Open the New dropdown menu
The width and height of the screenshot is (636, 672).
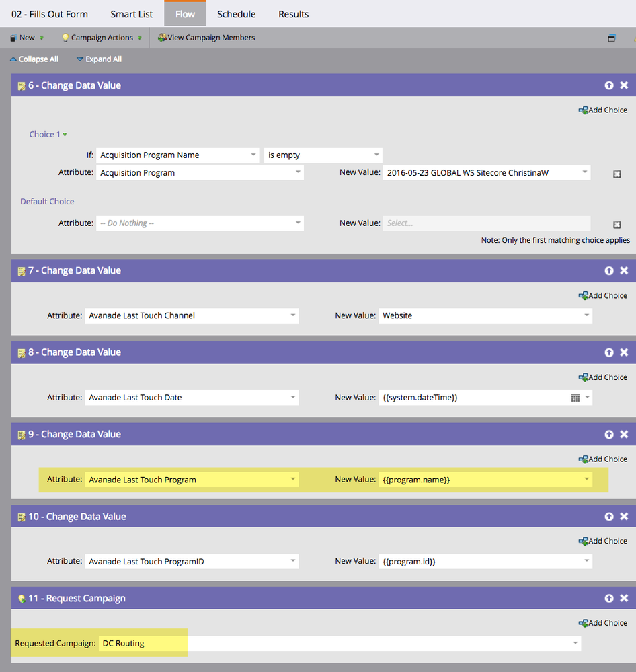pyautogui.click(x=26, y=38)
